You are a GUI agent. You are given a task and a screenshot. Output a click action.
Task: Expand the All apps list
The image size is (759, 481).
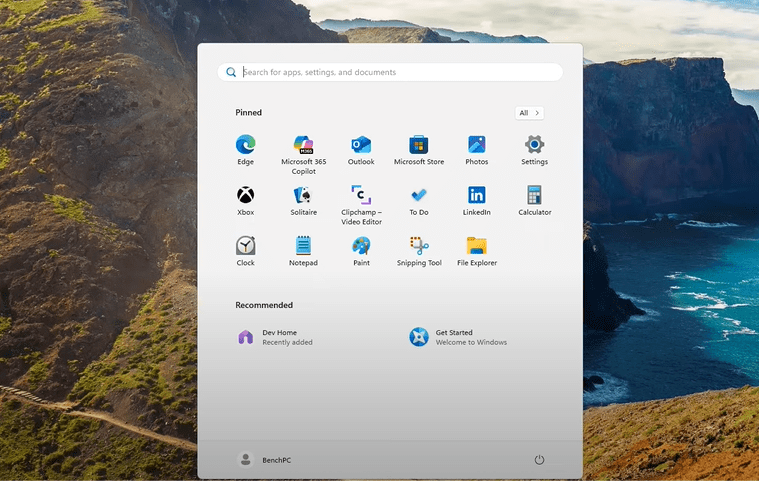pos(530,113)
